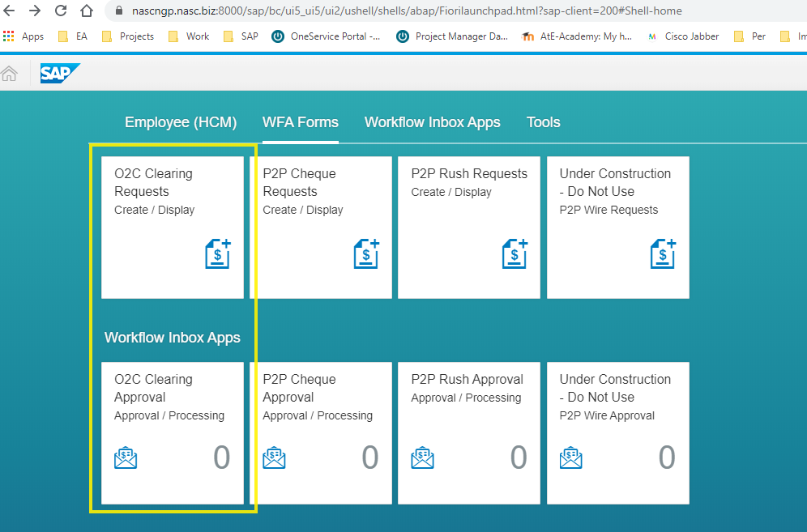Switch to Tools tab
Image resolution: width=807 pixels, height=532 pixels.
click(x=543, y=122)
